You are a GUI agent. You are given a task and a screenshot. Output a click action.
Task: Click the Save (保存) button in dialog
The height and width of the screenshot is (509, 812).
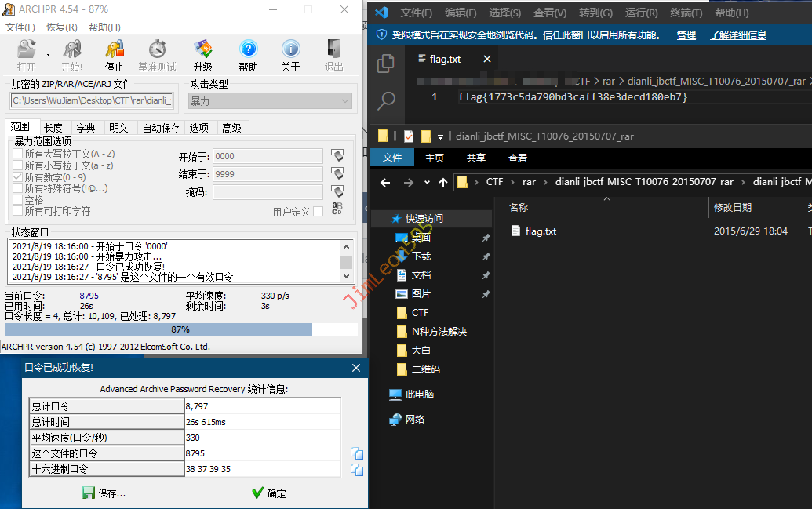pyautogui.click(x=104, y=493)
